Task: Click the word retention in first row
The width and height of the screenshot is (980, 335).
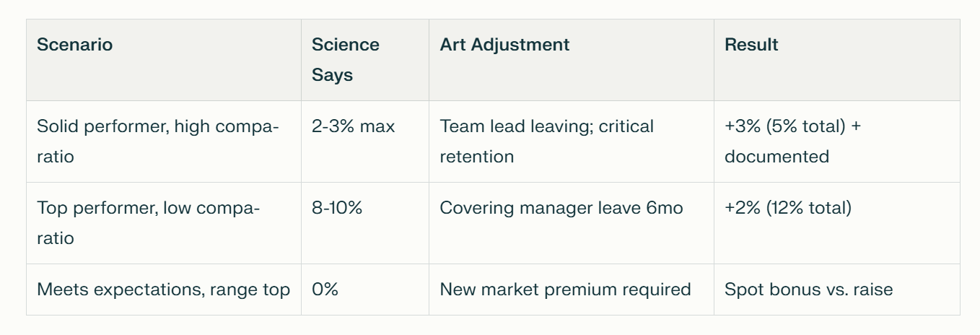Action: pos(477,157)
